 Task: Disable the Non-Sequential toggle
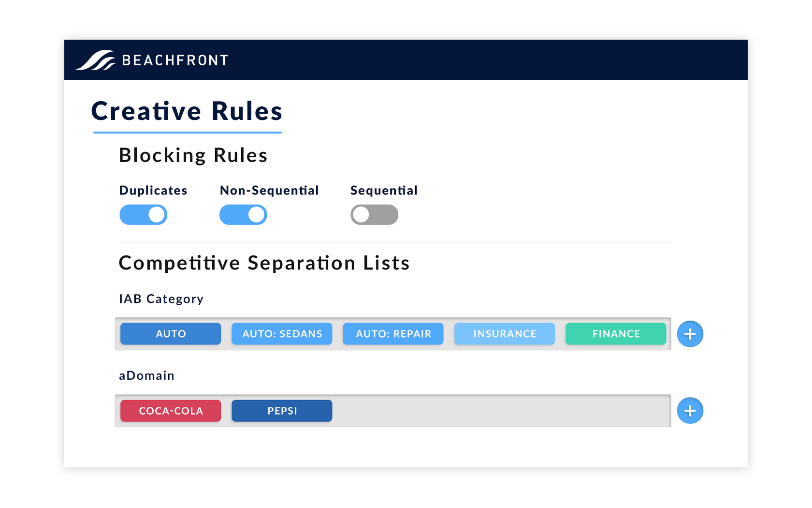tap(243, 215)
